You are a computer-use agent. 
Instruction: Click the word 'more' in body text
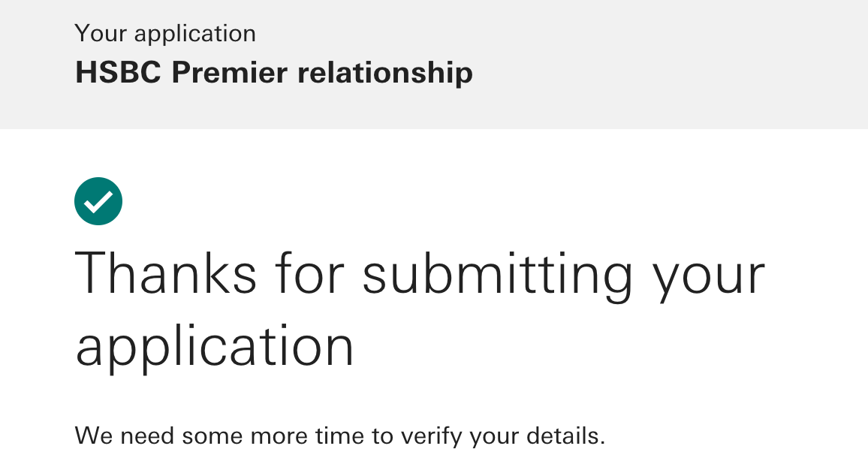(279, 437)
